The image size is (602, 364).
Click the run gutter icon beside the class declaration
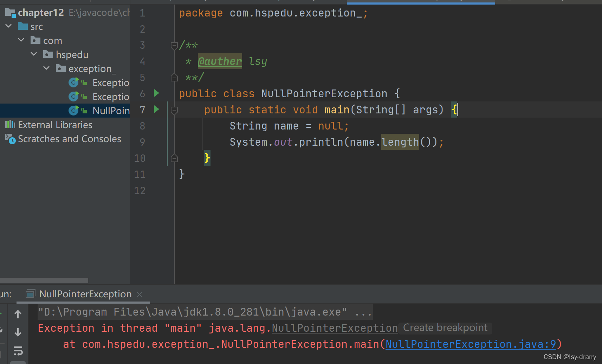coord(157,93)
